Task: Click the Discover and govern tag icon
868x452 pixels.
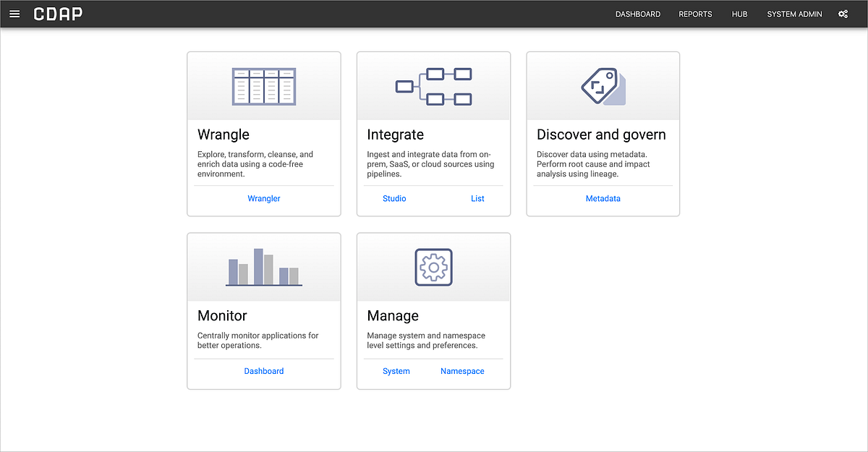Action: click(x=603, y=85)
